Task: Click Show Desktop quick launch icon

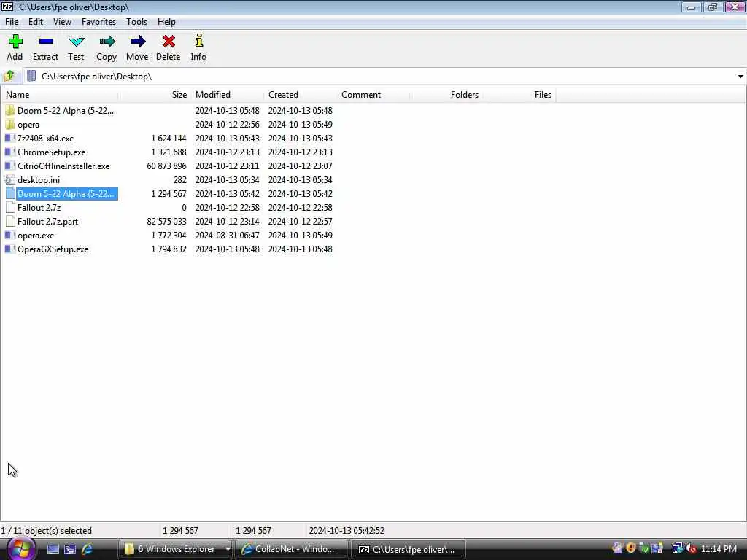Action: click(53, 549)
